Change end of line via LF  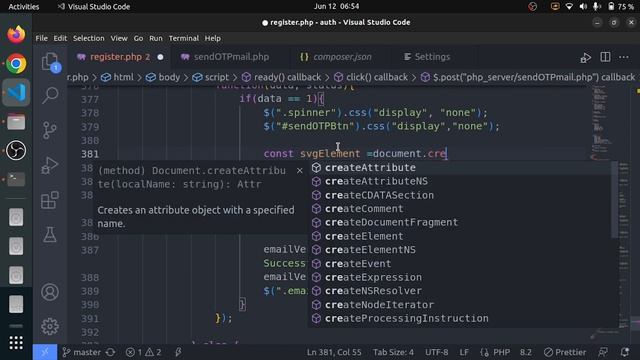[464, 352]
